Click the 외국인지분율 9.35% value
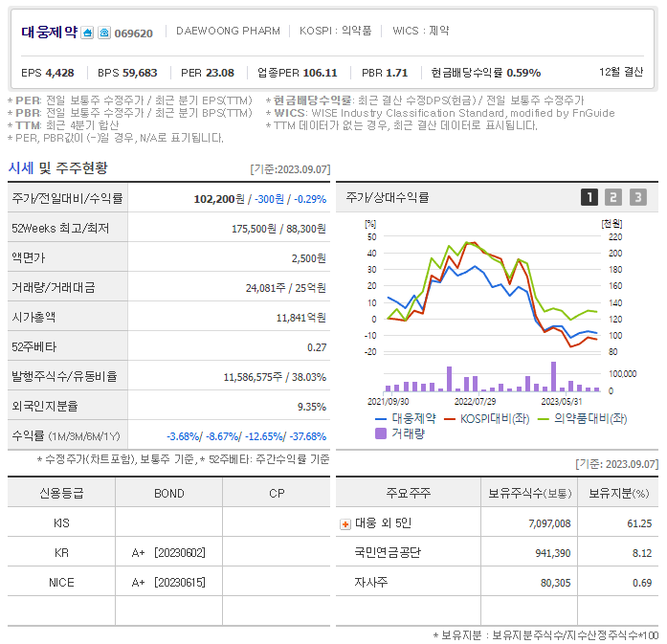 [x=312, y=407]
